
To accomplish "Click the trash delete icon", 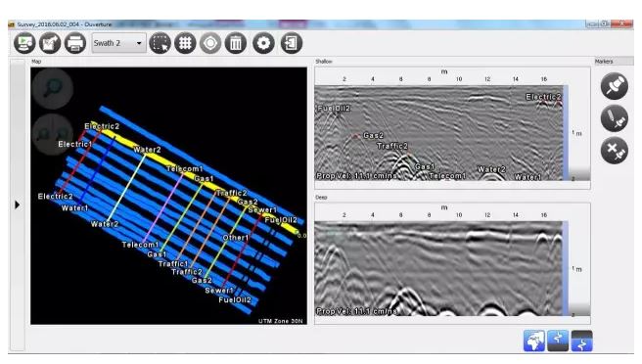I will [236, 43].
